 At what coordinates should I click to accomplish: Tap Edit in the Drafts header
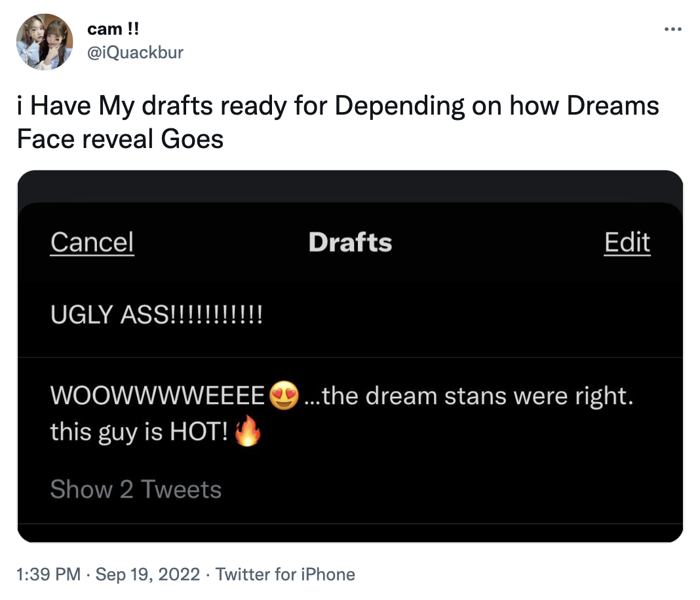pyautogui.click(x=627, y=242)
